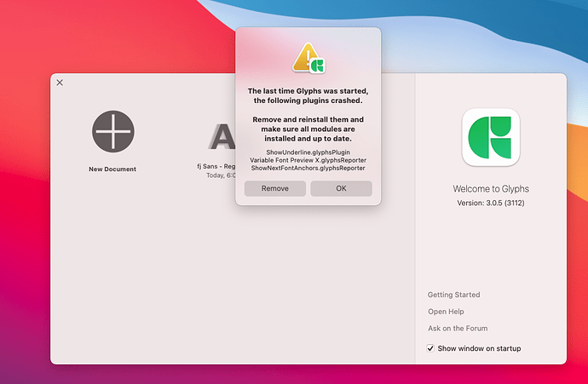Click Variable Font Preview X.glyphsReporter entry
Screen dimensions: 588x384
coord(308,160)
